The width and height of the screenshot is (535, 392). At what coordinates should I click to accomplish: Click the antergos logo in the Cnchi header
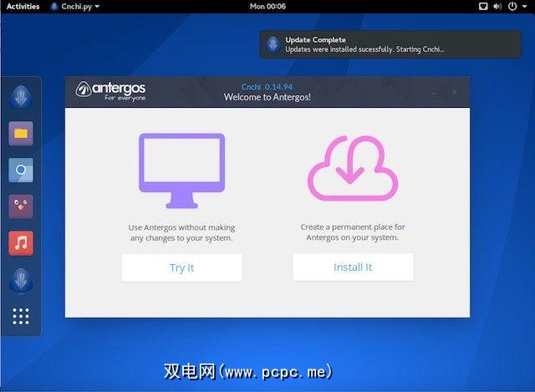point(110,91)
